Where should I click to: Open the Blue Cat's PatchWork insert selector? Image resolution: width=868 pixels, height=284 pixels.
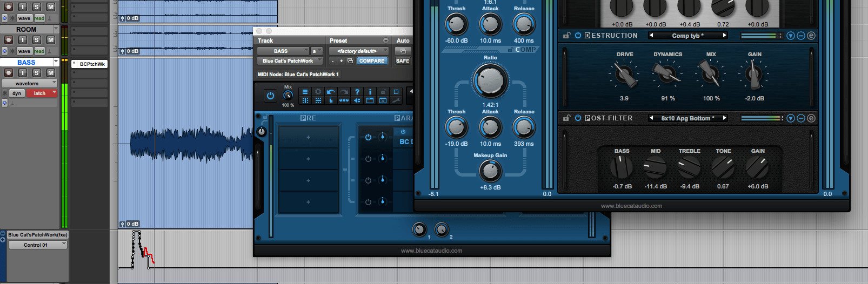(290, 61)
